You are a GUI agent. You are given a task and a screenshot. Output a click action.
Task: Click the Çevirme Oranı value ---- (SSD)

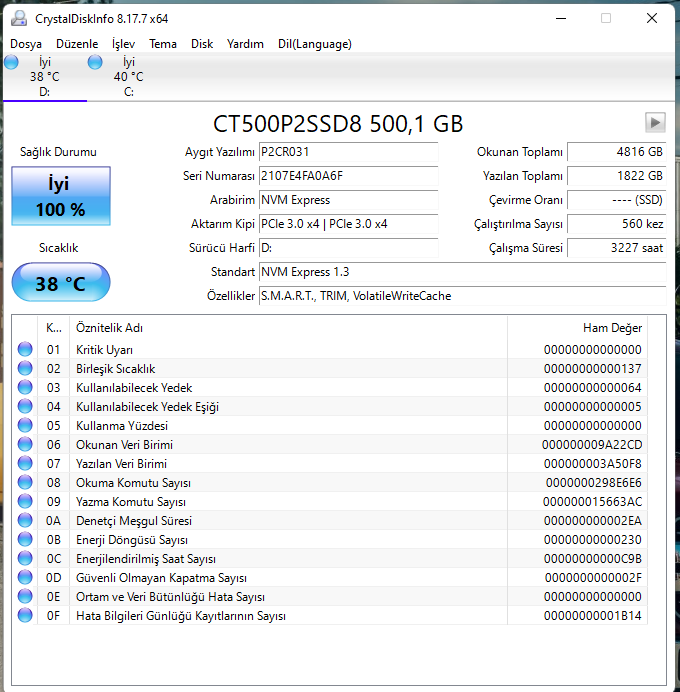[x=616, y=200]
